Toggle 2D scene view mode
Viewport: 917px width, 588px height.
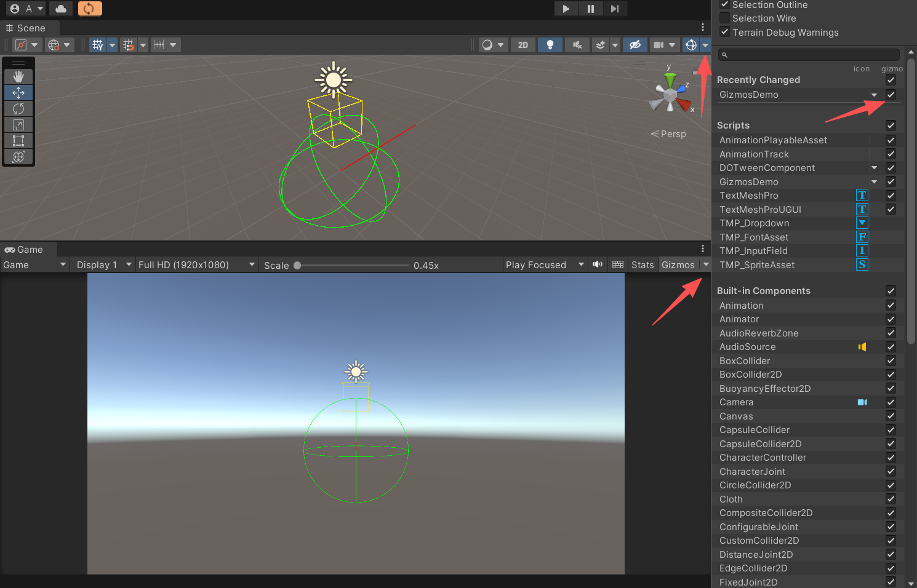pos(523,44)
